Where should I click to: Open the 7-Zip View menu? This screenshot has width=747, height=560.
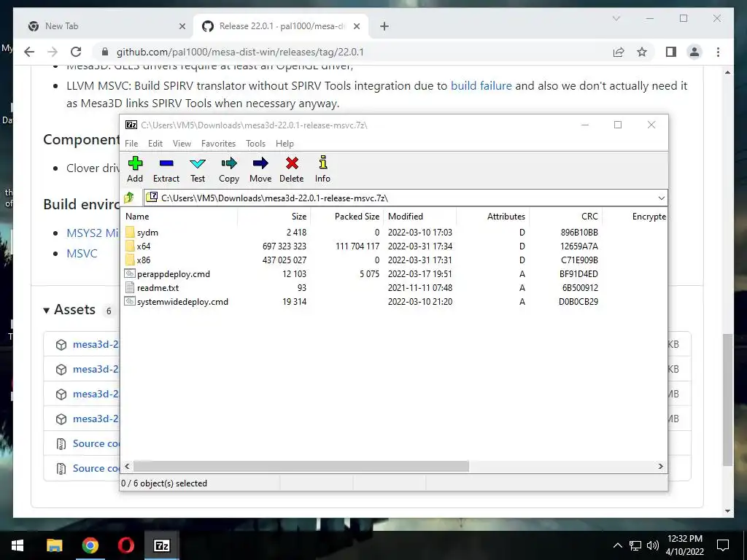182,144
